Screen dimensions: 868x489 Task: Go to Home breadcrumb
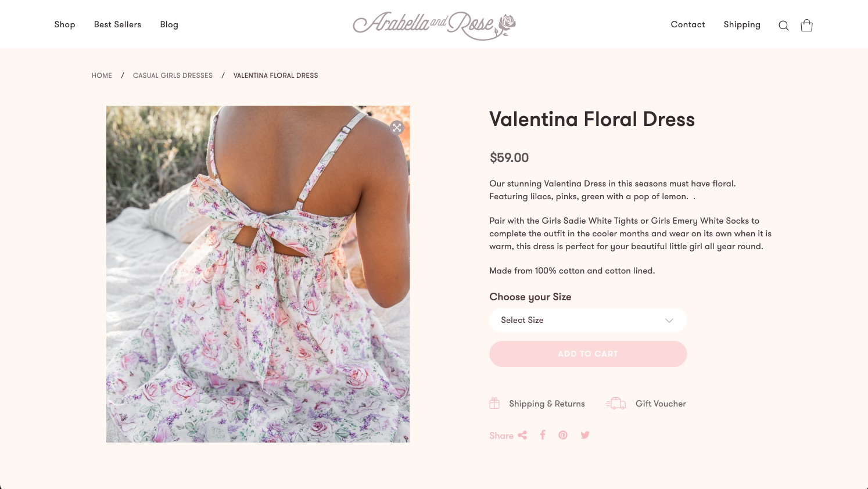click(x=102, y=75)
